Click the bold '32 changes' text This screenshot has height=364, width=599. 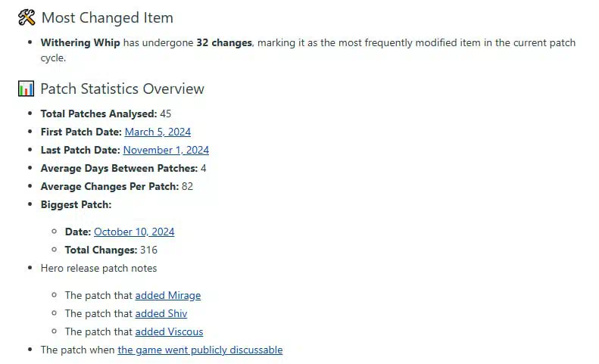click(x=224, y=43)
